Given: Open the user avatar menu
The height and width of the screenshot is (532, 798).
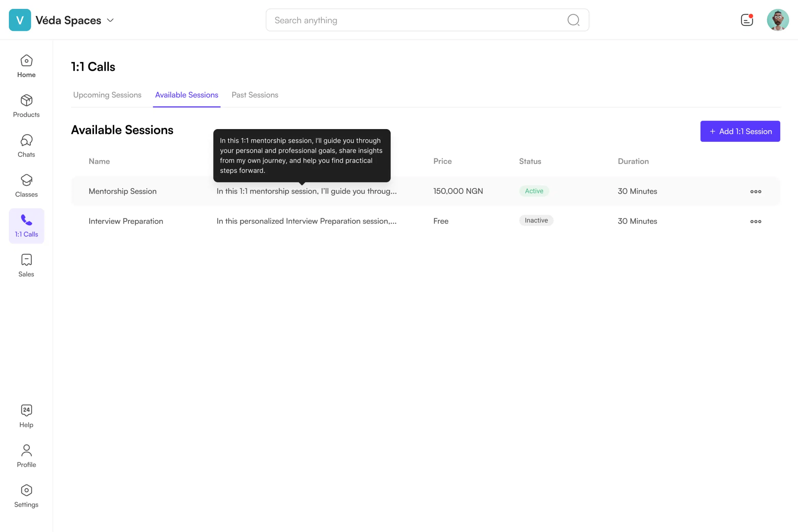Looking at the screenshot, I should 778,20.
